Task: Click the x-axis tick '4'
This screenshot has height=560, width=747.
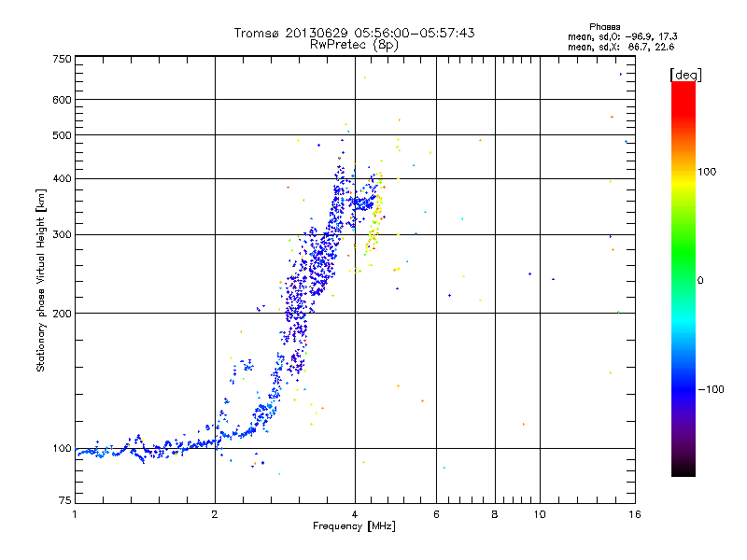Action: [355, 514]
